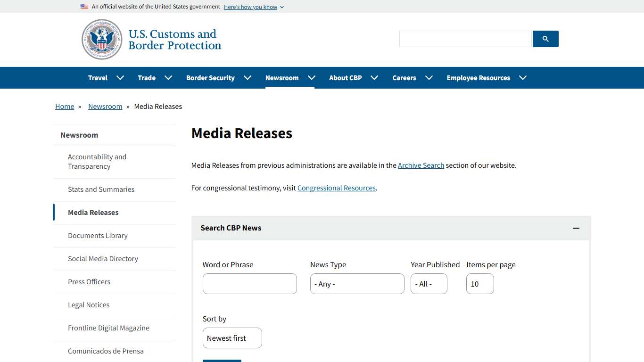This screenshot has width=644, height=362.
Task: Collapse the Search CBP News panel
Action: click(x=576, y=228)
